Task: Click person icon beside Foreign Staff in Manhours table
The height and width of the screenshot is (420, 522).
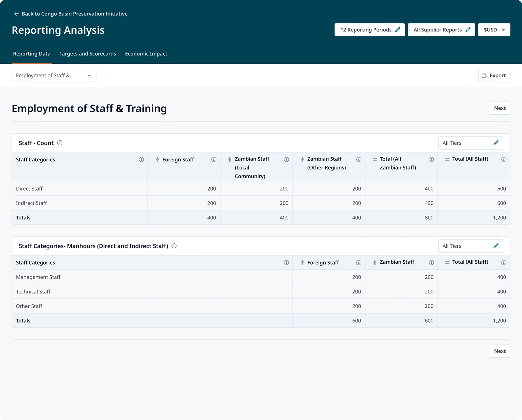Action: 302,262
